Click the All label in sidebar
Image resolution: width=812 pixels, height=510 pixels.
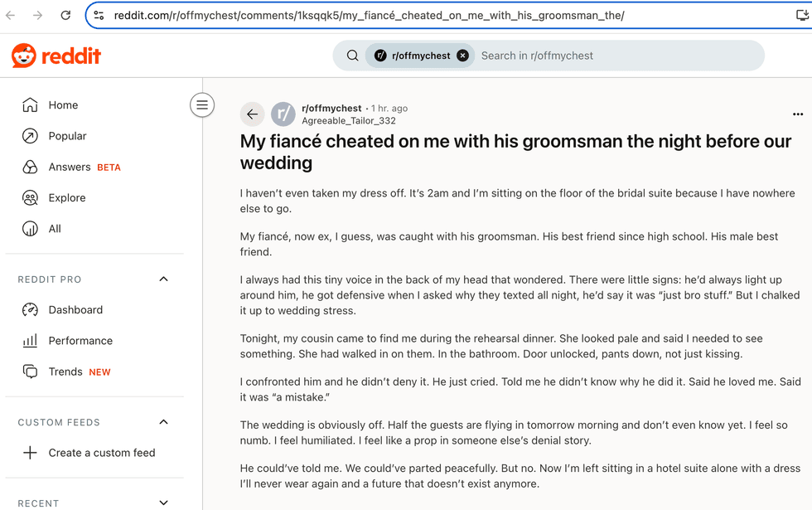click(x=55, y=229)
